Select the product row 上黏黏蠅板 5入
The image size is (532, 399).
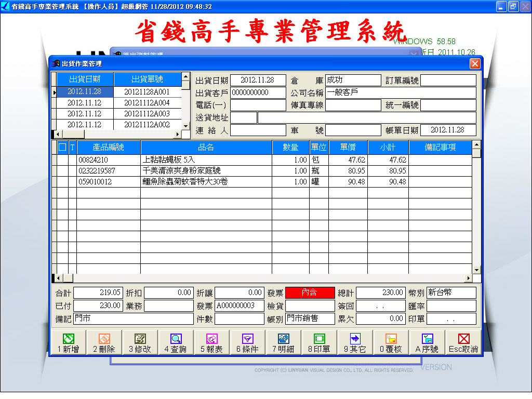pyautogui.click(x=206, y=160)
